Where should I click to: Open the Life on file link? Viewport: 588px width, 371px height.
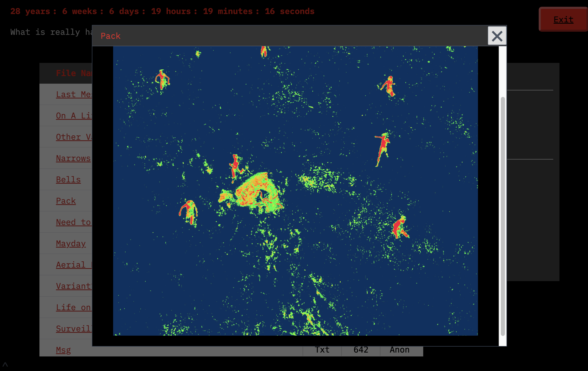click(73, 307)
